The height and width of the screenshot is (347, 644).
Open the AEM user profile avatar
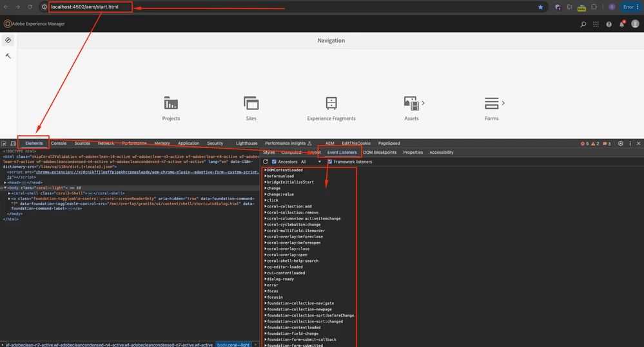click(x=635, y=24)
